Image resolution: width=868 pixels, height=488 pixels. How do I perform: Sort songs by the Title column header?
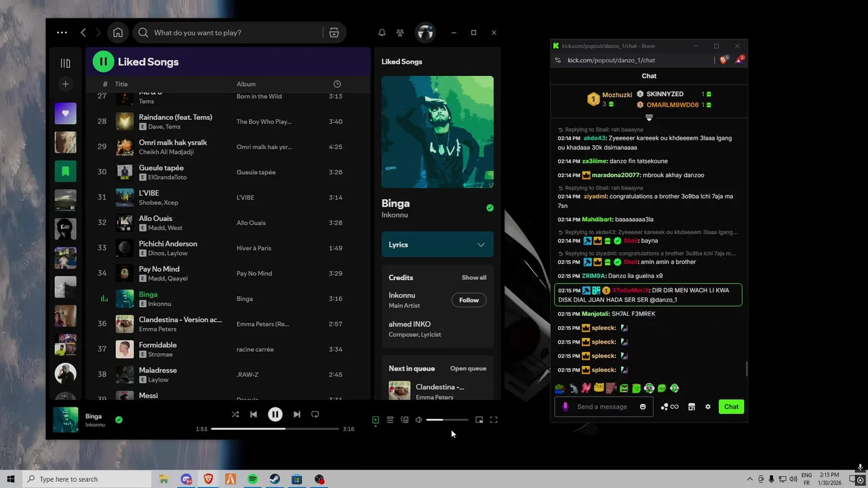(121, 84)
